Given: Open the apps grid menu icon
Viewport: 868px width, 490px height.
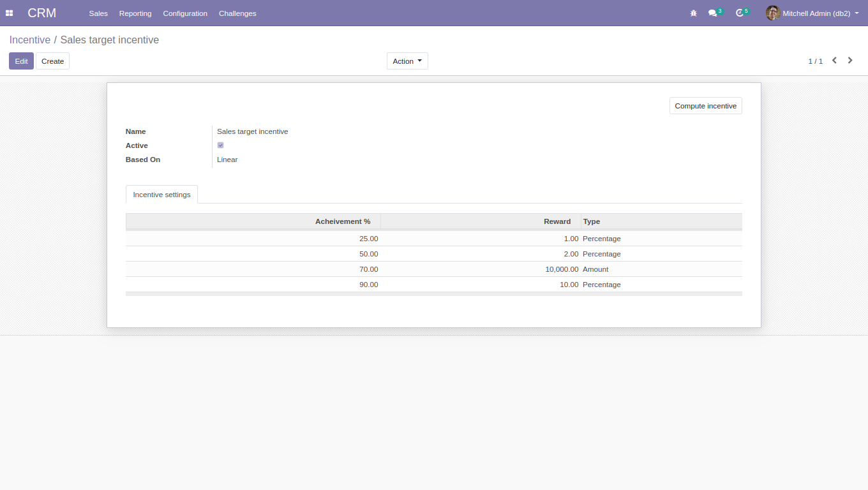Looking at the screenshot, I should click(x=10, y=13).
